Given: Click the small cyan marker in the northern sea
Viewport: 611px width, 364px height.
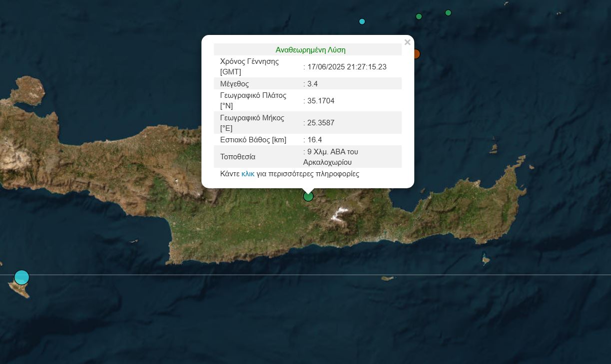Looking at the screenshot, I should [362, 21].
